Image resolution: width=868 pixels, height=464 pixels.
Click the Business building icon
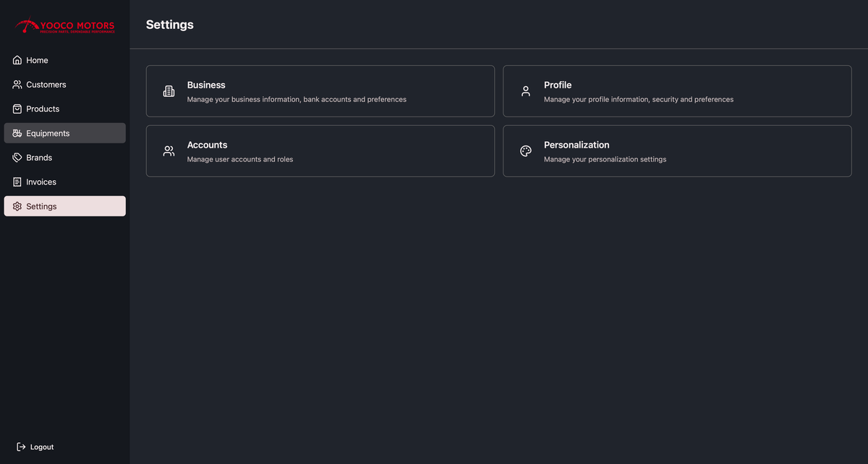click(169, 91)
